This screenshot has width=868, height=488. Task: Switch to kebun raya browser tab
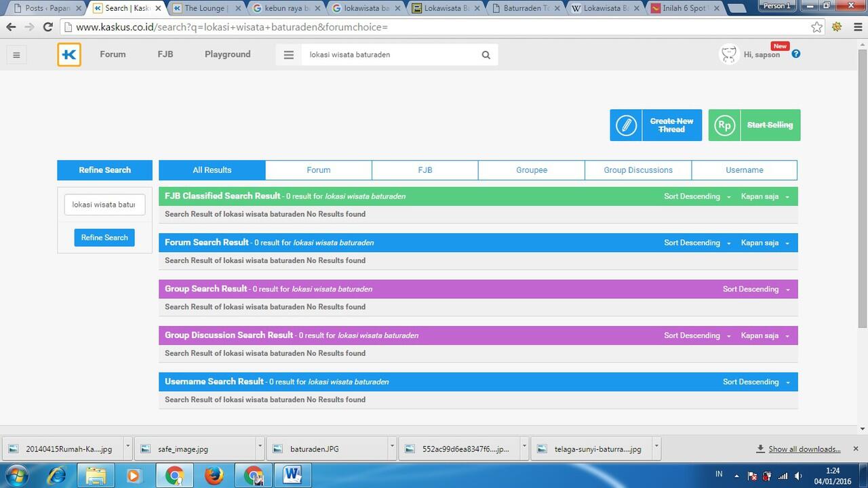point(284,8)
